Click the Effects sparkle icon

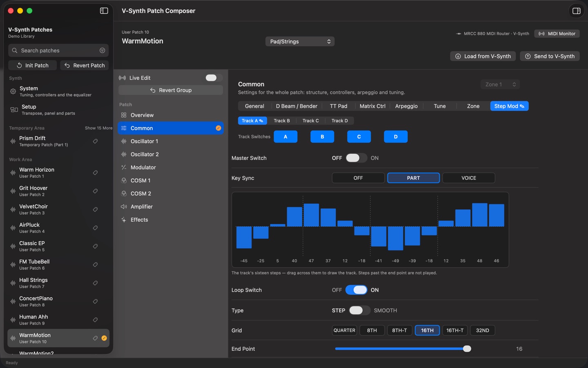tap(124, 220)
